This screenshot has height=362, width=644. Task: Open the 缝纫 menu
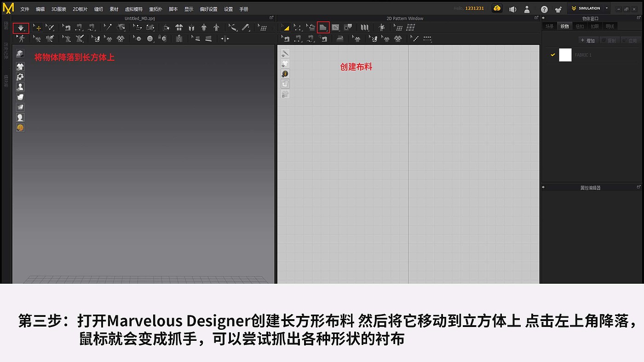pyautogui.click(x=98, y=9)
